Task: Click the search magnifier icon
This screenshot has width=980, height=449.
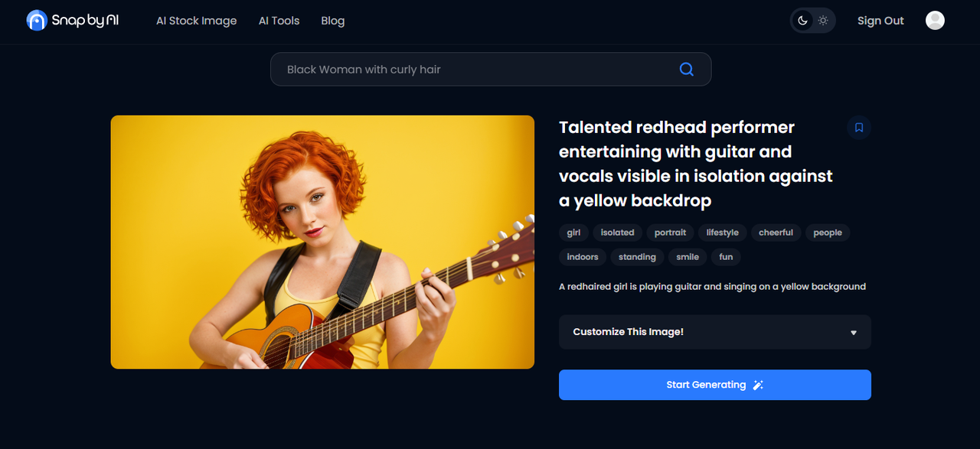Action: tap(686, 70)
